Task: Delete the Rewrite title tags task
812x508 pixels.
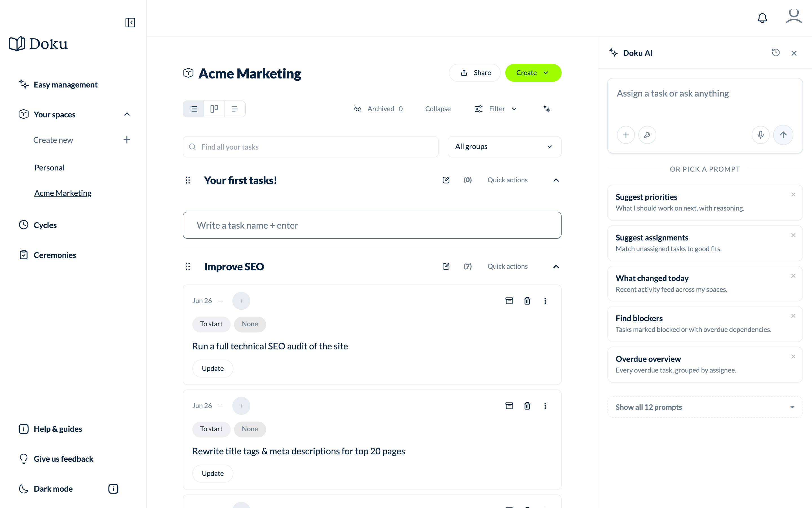Action: [527, 406]
